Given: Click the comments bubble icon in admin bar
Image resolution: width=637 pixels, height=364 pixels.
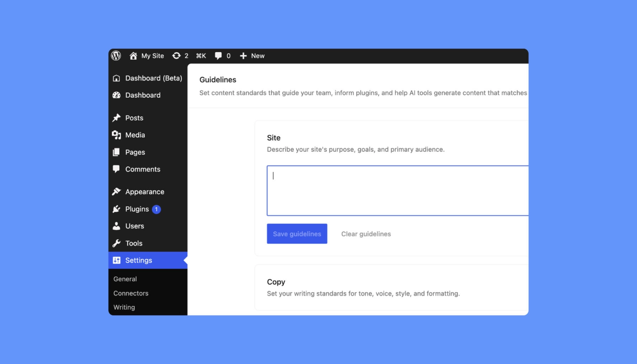Looking at the screenshot, I should tap(218, 56).
